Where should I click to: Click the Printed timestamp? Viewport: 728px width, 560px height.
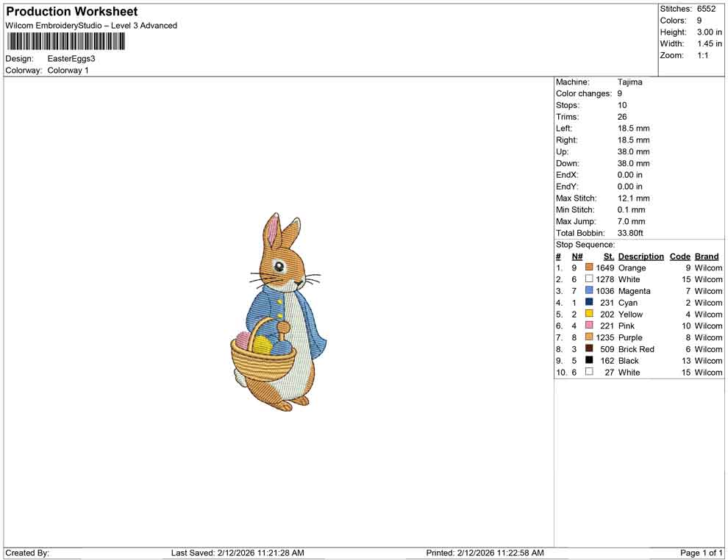485,553
